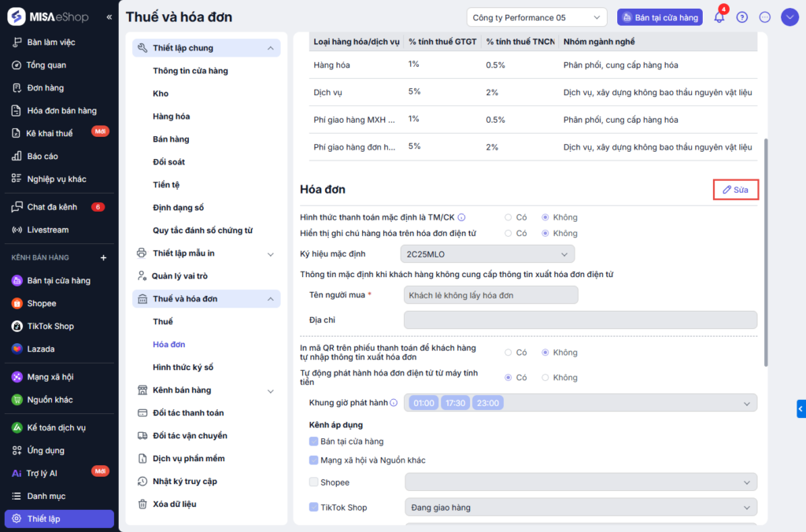Image resolution: width=806 pixels, height=532 pixels.
Task: Collapse the left sidebar with double-chevron icon
Action: pos(109,17)
